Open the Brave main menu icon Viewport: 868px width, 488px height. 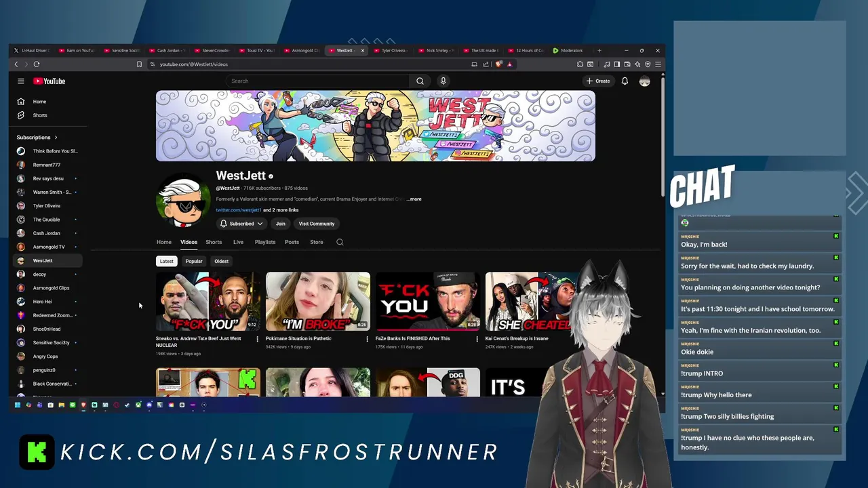tap(658, 64)
